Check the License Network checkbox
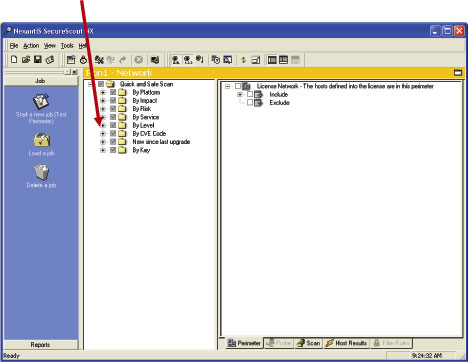468x362 pixels. (x=238, y=86)
